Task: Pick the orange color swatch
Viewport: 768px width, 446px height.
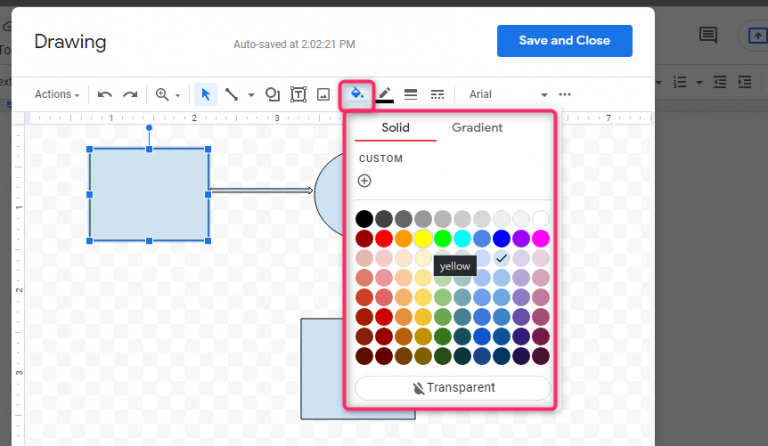Action: 403,238
